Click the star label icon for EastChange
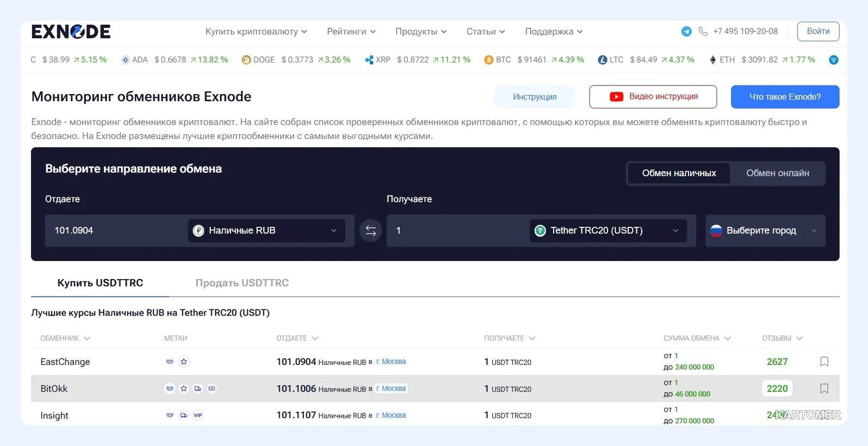This screenshot has height=446, width=868. [184, 362]
